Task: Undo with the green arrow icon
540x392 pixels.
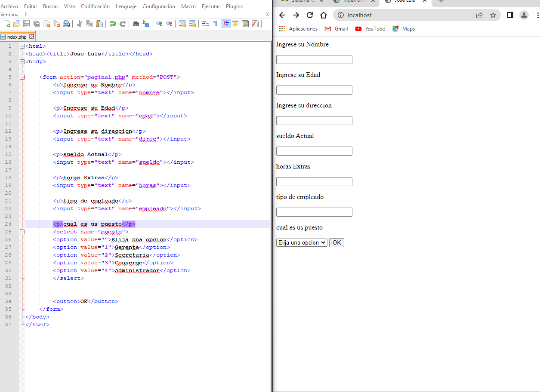Action: 112,24
